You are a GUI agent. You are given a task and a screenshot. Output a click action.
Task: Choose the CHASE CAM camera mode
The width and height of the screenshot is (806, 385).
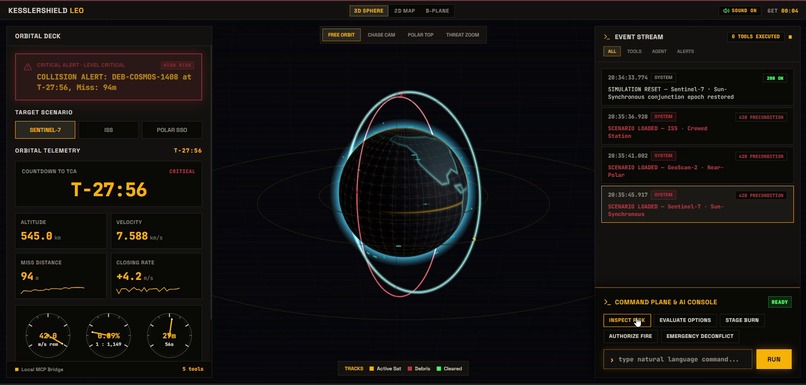coord(381,35)
